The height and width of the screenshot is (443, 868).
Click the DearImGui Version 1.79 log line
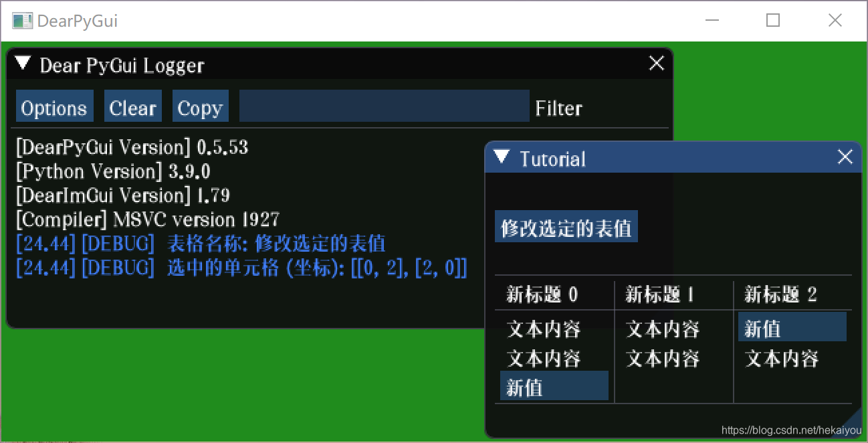pos(123,195)
